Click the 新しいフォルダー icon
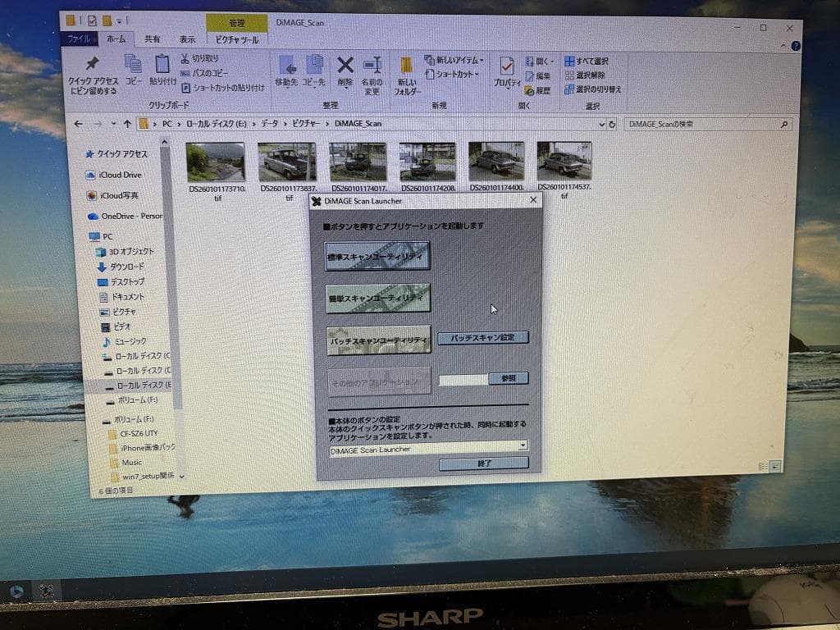Viewport: 840px width, 630px height. coord(407,66)
